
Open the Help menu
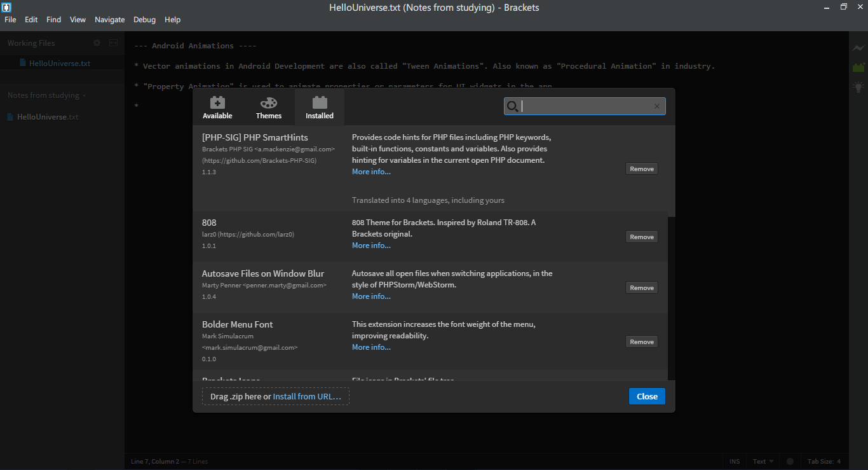172,20
